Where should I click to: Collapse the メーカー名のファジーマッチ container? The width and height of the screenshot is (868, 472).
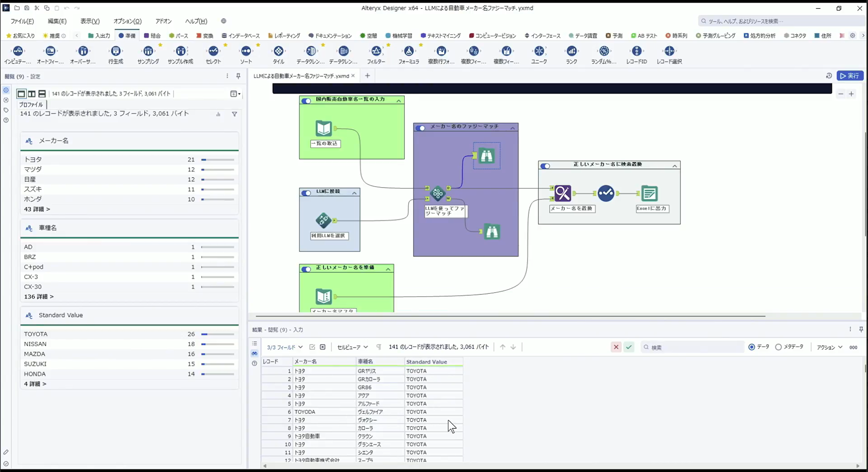pyautogui.click(x=513, y=128)
